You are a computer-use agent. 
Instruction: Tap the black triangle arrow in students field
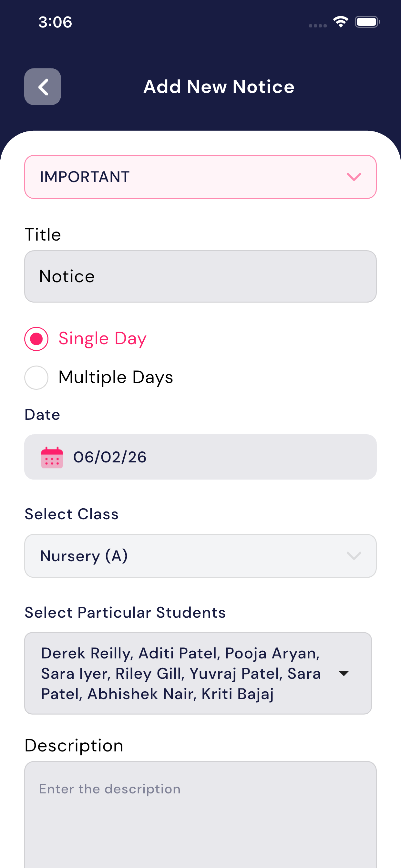(344, 674)
